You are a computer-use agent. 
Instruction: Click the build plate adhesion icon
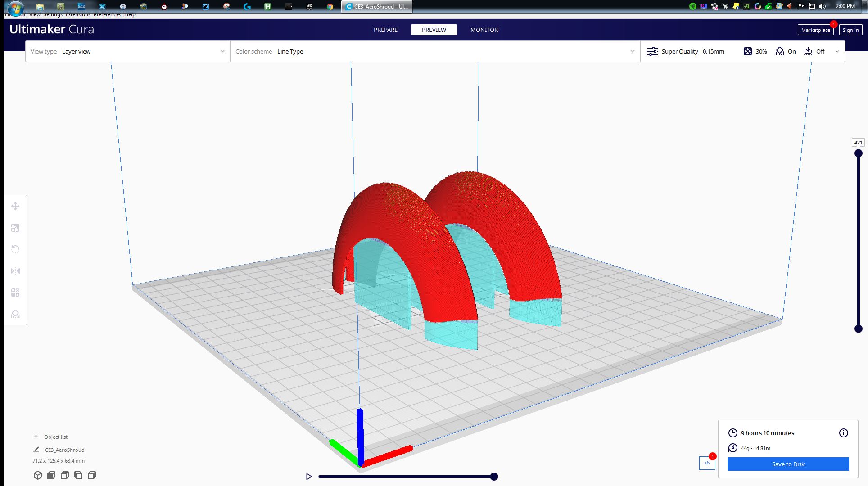(x=808, y=51)
